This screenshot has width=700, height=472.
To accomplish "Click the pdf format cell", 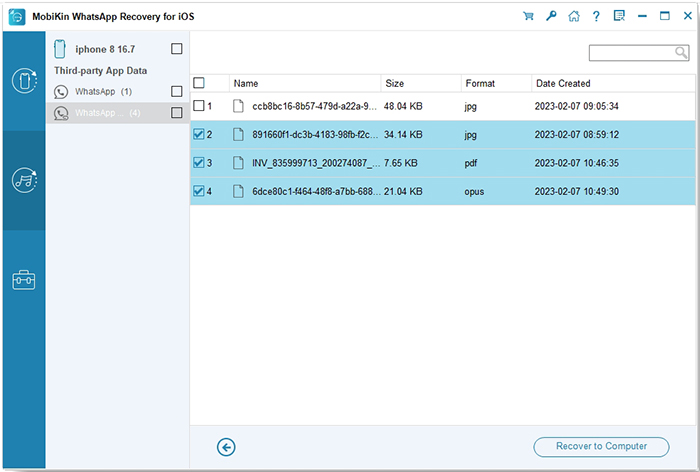I will (x=471, y=163).
